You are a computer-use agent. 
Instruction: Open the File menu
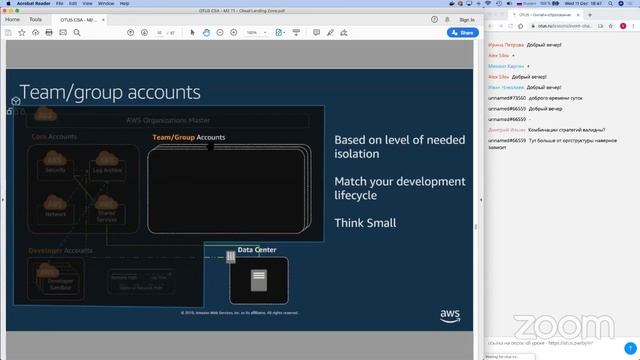[60, 4]
